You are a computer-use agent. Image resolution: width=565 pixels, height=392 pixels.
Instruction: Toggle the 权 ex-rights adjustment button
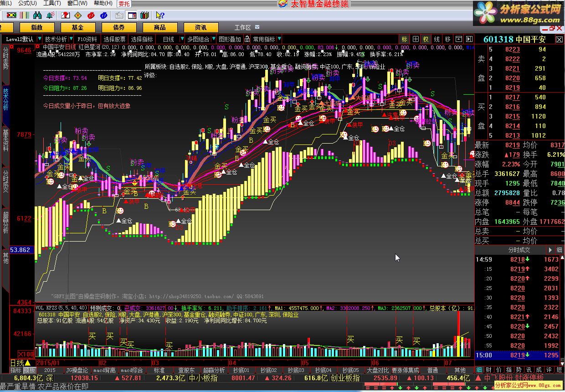click(426, 39)
